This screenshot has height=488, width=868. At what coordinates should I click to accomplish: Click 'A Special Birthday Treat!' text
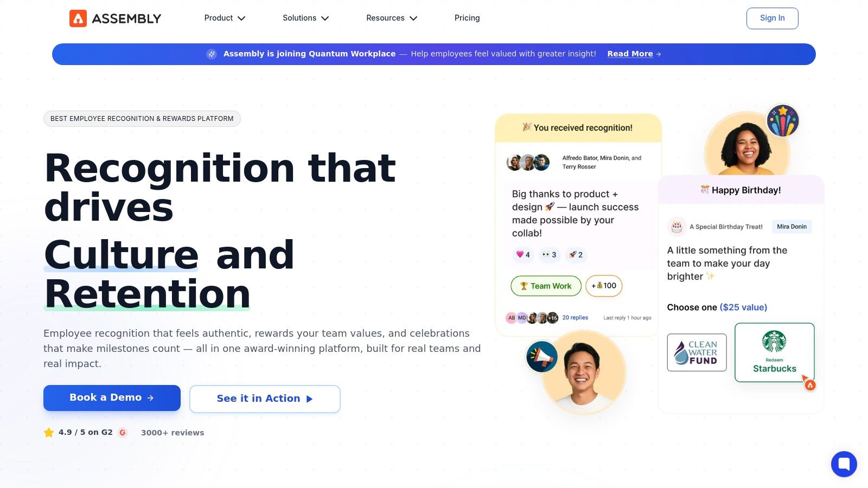point(726,227)
